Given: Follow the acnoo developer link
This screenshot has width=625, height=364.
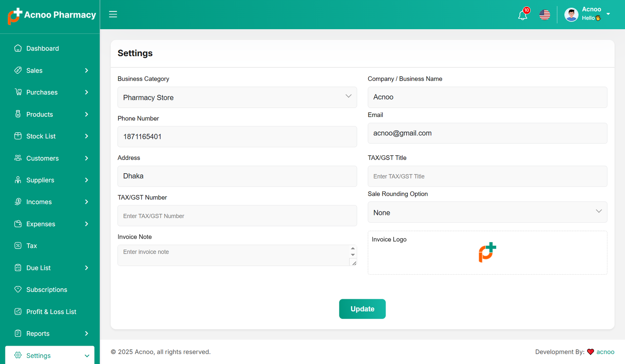Looking at the screenshot, I should point(605,352).
